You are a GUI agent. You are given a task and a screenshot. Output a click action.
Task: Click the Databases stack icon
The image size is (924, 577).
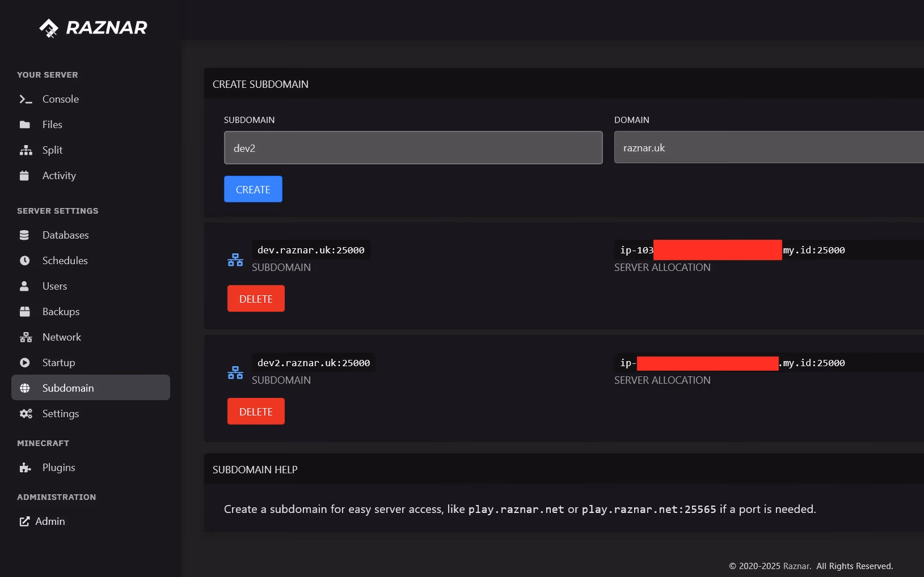point(24,235)
